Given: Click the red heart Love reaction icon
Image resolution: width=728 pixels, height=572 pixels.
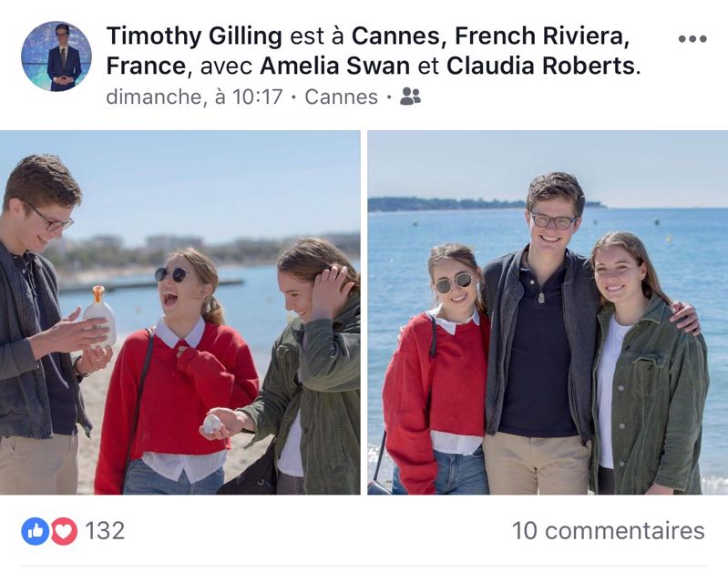Looking at the screenshot, I should (x=63, y=531).
